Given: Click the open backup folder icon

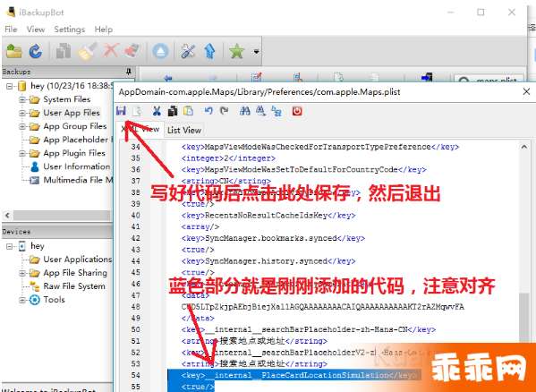Looking at the screenshot, I should pos(14,52).
